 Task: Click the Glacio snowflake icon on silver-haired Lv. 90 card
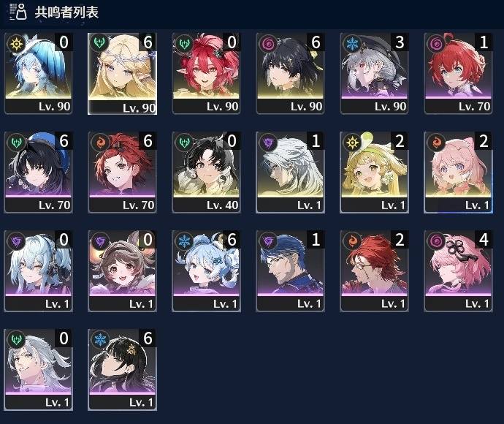[x=352, y=43]
